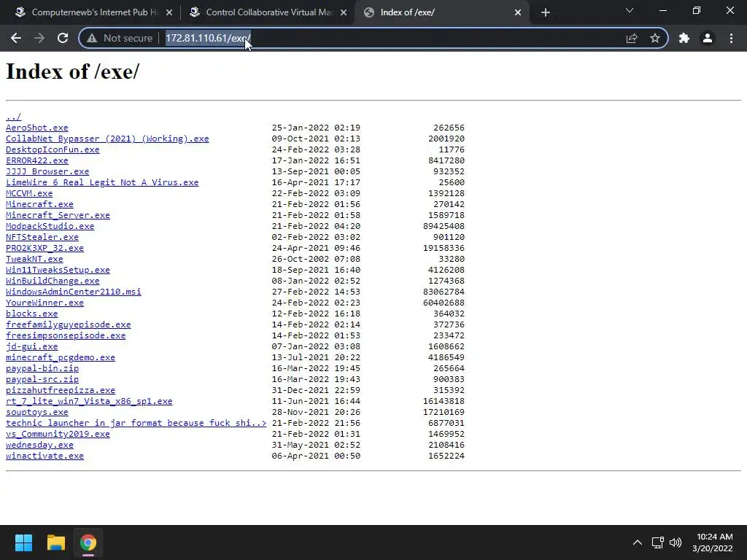Click the vs_Community2019.exe link
Image resolution: width=747 pixels, height=560 pixels.
click(58, 435)
